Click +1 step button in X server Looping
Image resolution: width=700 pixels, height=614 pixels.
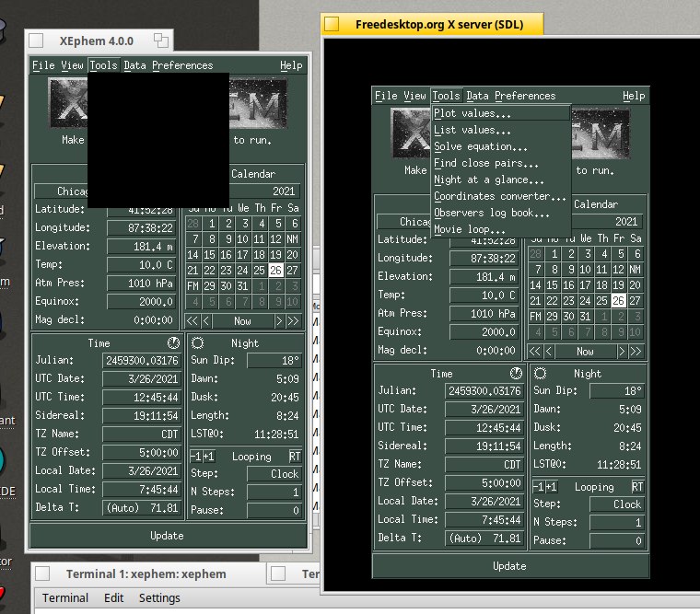[x=552, y=487]
